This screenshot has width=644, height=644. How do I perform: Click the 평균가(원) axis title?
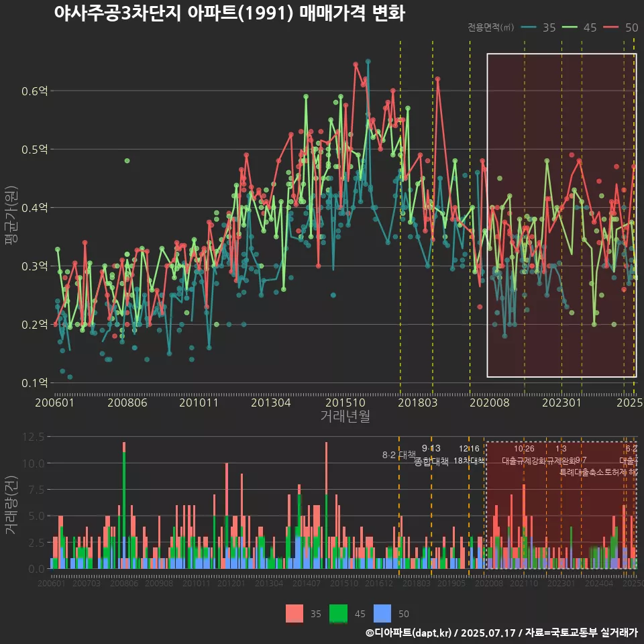(11, 215)
